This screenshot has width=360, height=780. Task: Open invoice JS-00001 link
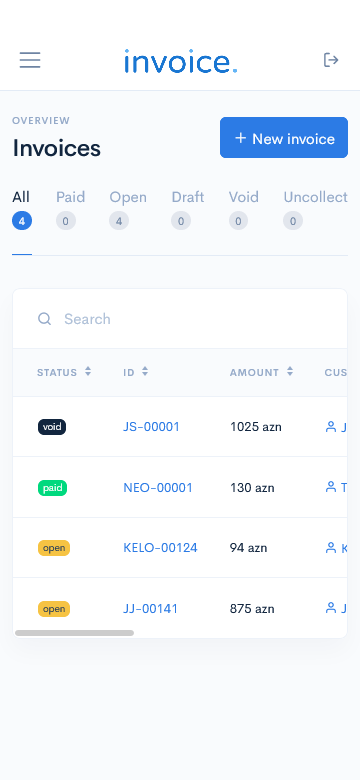click(x=151, y=427)
